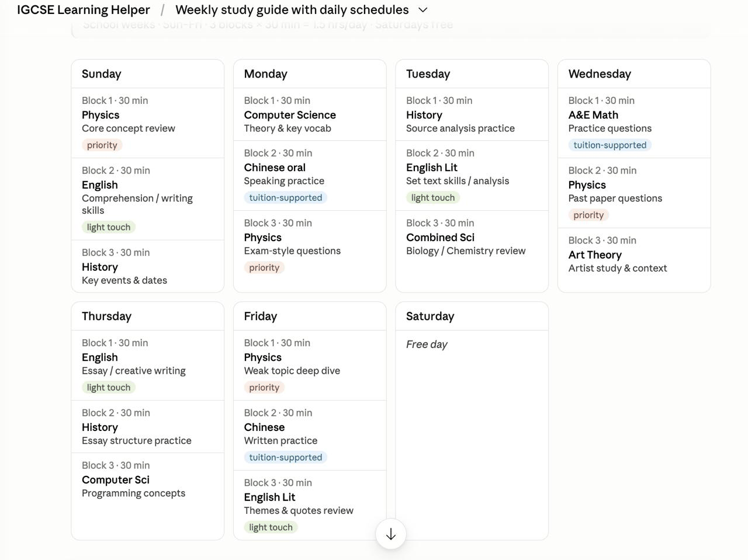Image resolution: width=748 pixels, height=560 pixels.
Task: Select Tuesday's Combined Sci block
Action: (x=472, y=236)
